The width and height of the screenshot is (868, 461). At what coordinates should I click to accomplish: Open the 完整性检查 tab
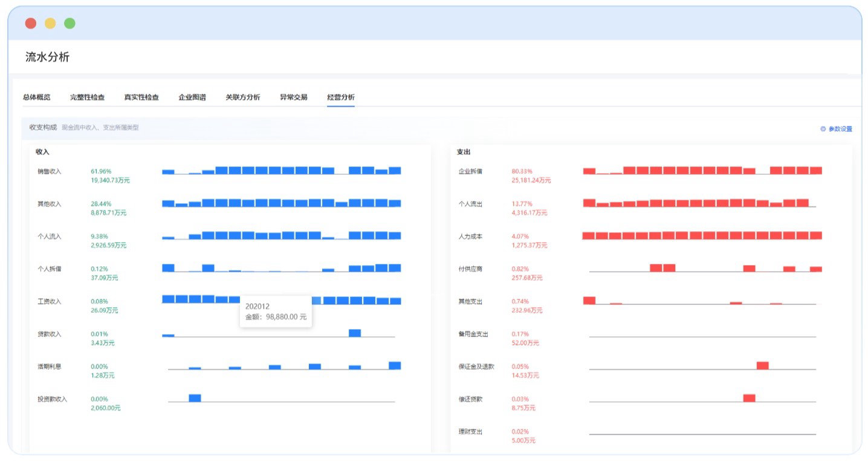pyautogui.click(x=88, y=97)
